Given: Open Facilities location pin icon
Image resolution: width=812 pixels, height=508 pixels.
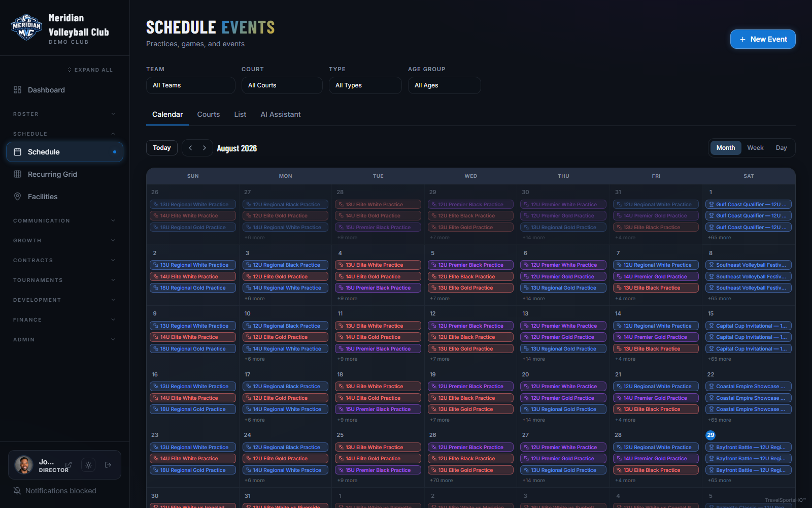Looking at the screenshot, I should point(17,197).
